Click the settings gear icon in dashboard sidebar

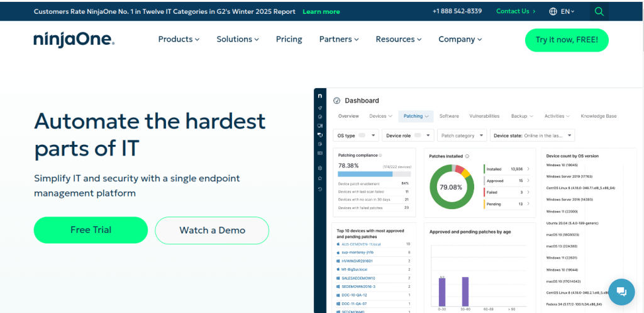(320, 168)
